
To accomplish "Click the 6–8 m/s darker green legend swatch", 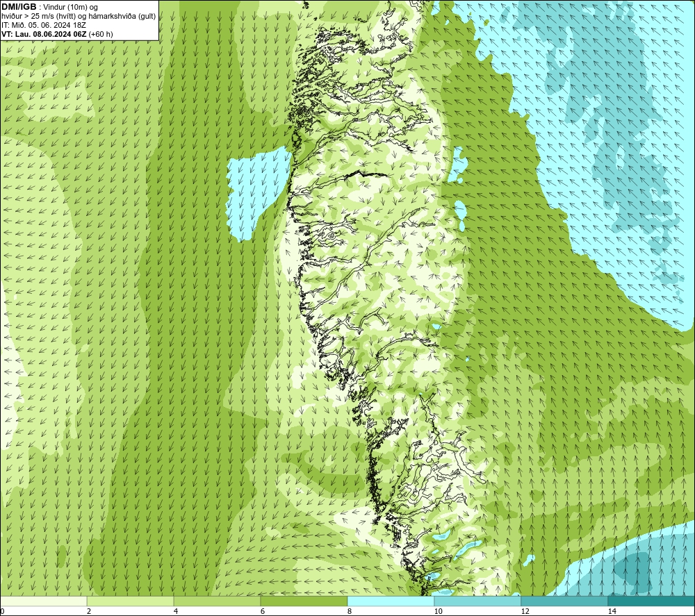I will (x=304, y=601).
